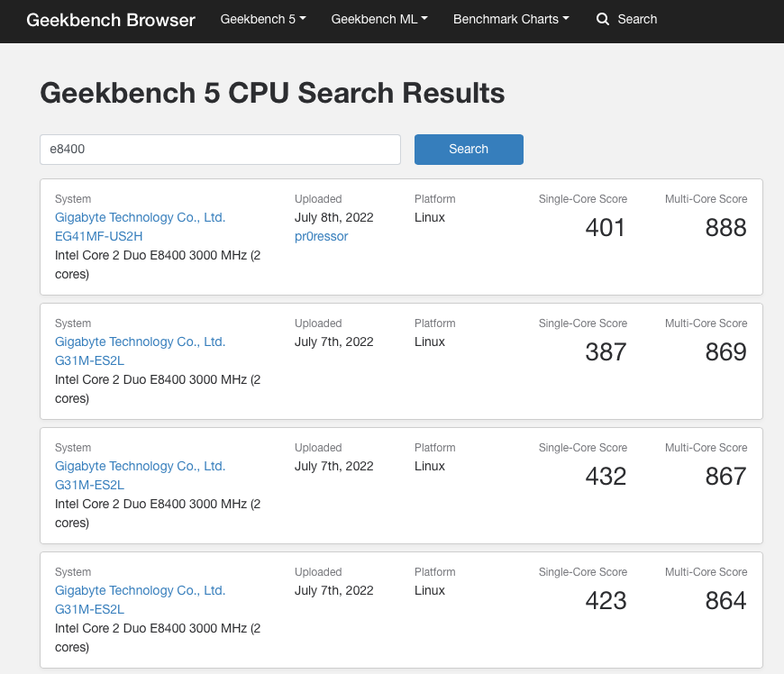Open G31M-ES2L result with score 432

pyautogui.click(x=140, y=475)
